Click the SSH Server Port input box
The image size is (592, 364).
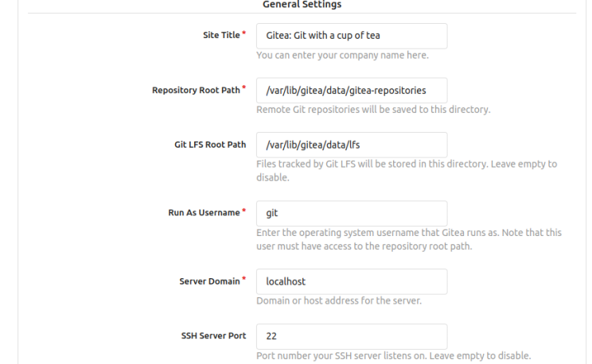[351, 336]
